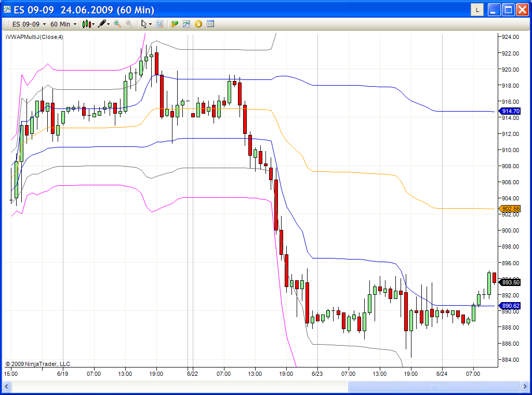Image resolution: width=532 pixels, height=395 pixels.
Task: Expand the ES 09-09 instrument dropdown
Action: 30,24
